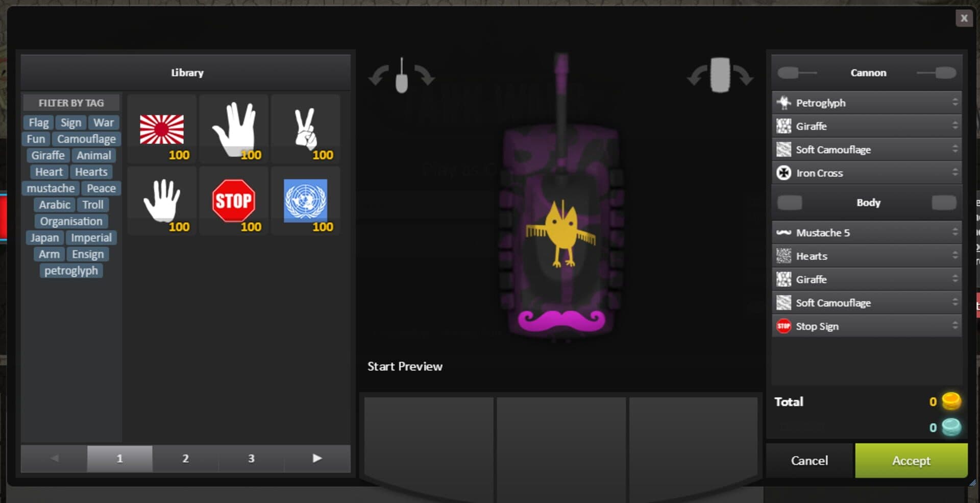The image size is (980, 503).
Task: Select the Rising Sun flag decal
Action: coord(162,129)
